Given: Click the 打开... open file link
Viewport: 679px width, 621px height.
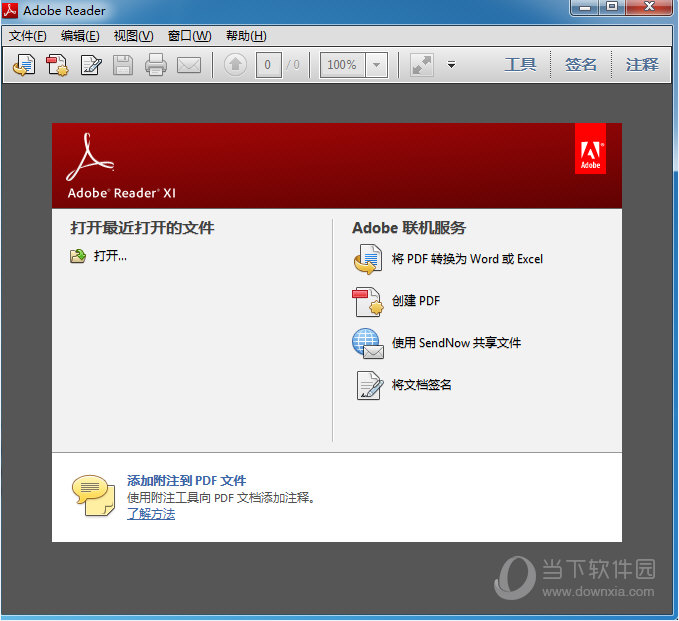Looking at the screenshot, I should [x=110, y=256].
